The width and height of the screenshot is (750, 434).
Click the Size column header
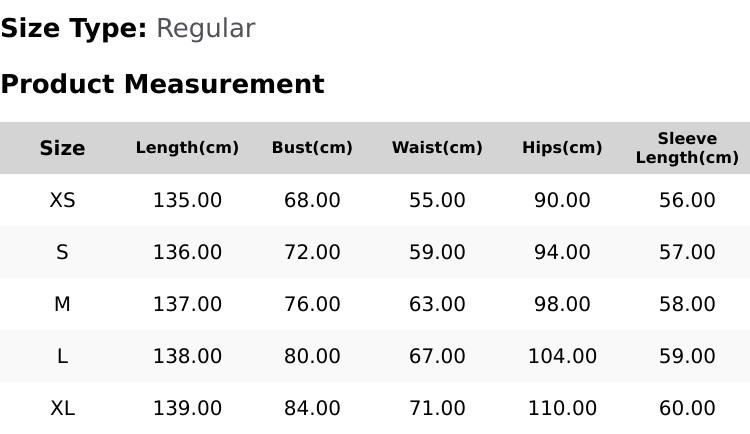click(x=62, y=148)
